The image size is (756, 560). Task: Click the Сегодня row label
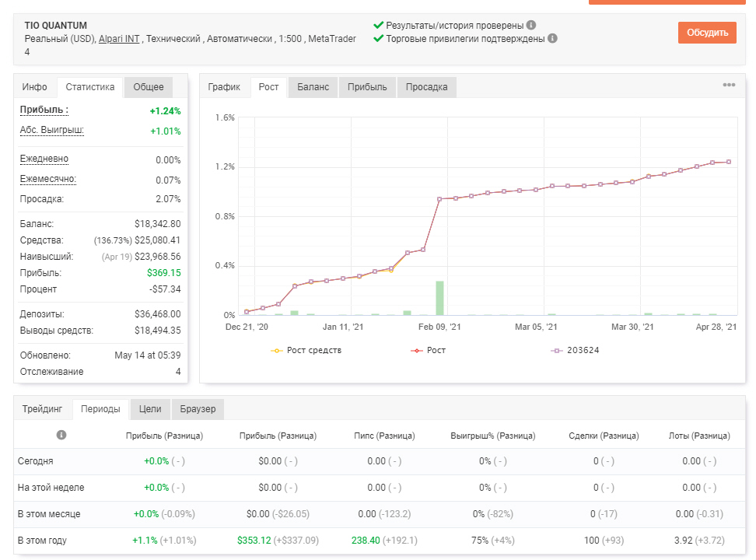tap(35, 461)
